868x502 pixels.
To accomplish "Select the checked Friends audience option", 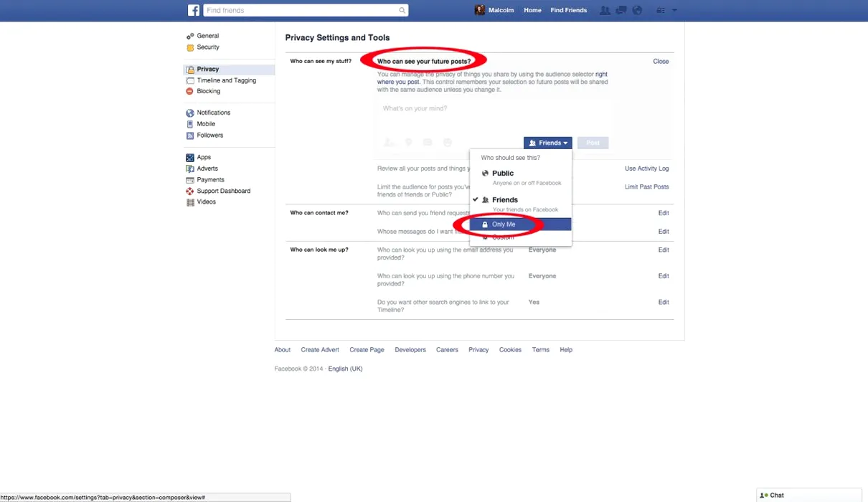I will point(505,200).
